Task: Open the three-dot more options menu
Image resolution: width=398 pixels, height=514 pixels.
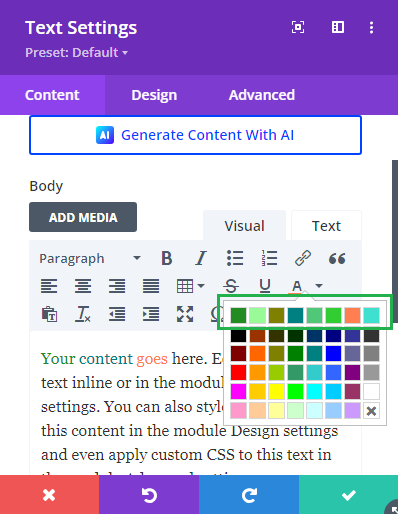Action: point(371,27)
